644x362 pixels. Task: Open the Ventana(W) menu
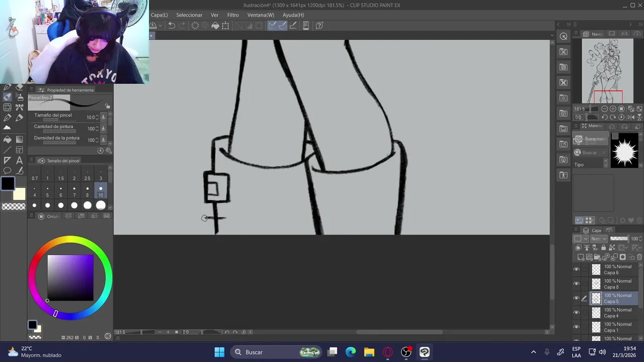(261, 15)
